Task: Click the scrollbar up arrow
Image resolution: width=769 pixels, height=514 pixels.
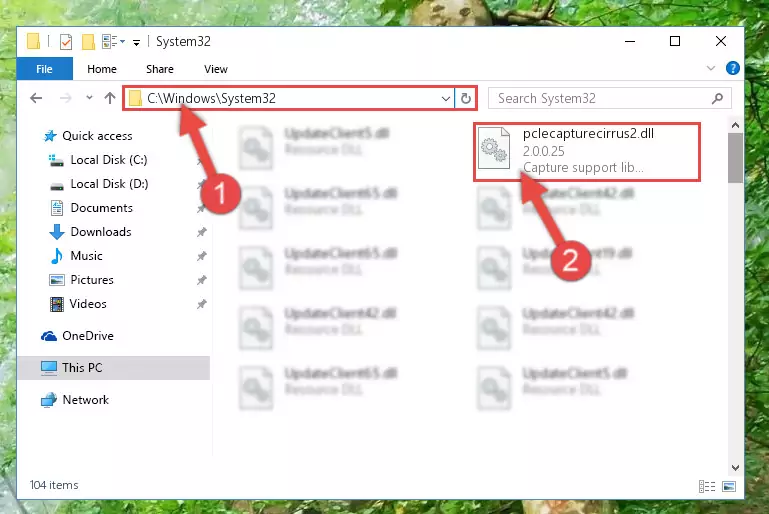Action: pyautogui.click(x=735, y=126)
